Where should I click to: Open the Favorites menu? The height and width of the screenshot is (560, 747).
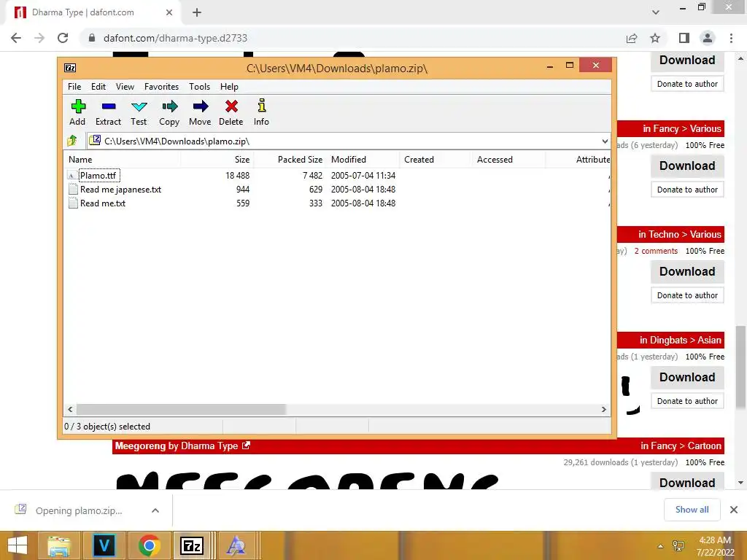(x=161, y=87)
